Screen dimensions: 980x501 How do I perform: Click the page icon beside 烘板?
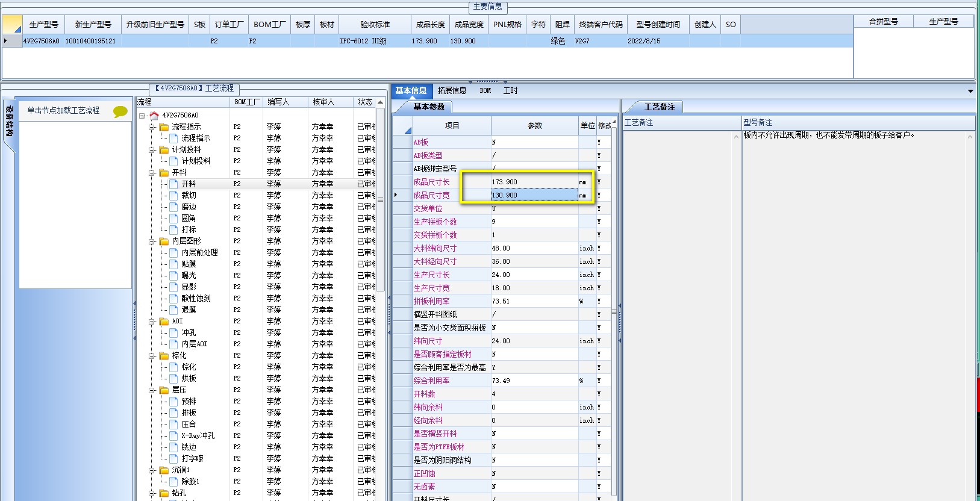173,378
